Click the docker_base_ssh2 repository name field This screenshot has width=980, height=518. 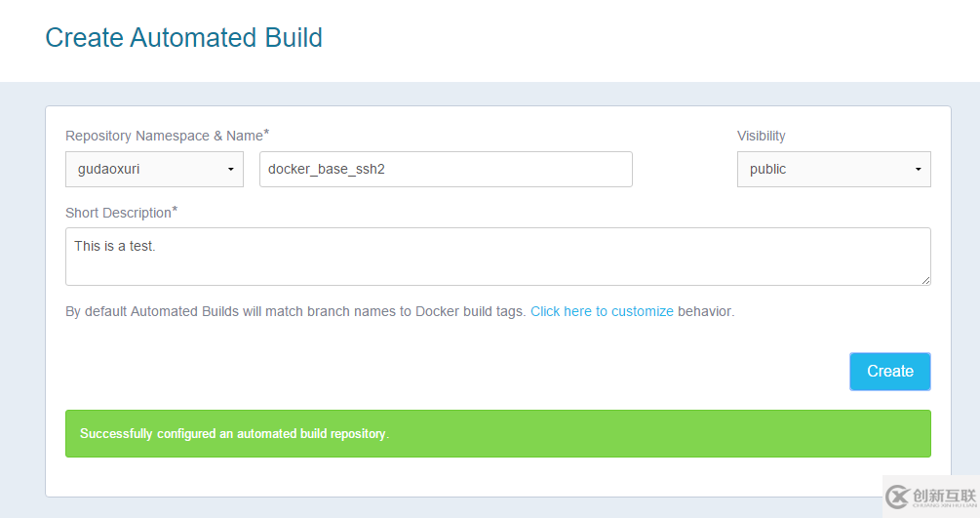tap(446, 169)
